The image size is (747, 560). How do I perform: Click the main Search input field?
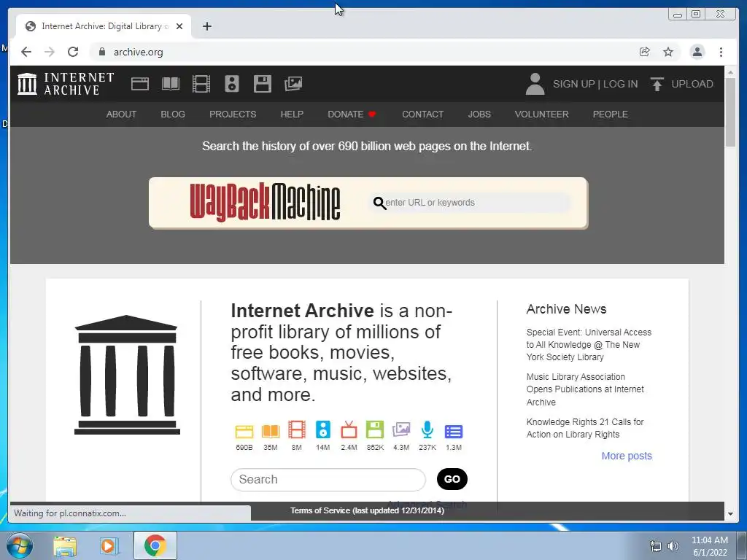[328, 479]
